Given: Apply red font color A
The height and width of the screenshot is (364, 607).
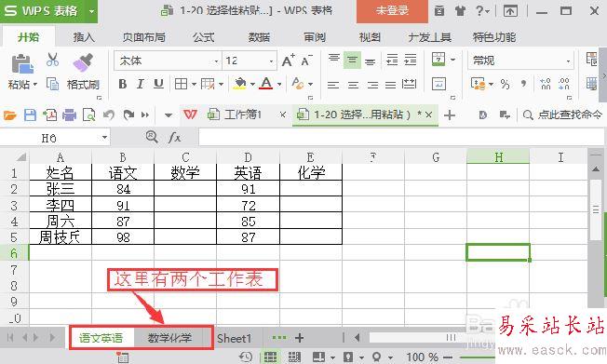Looking at the screenshot, I should tap(266, 84).
